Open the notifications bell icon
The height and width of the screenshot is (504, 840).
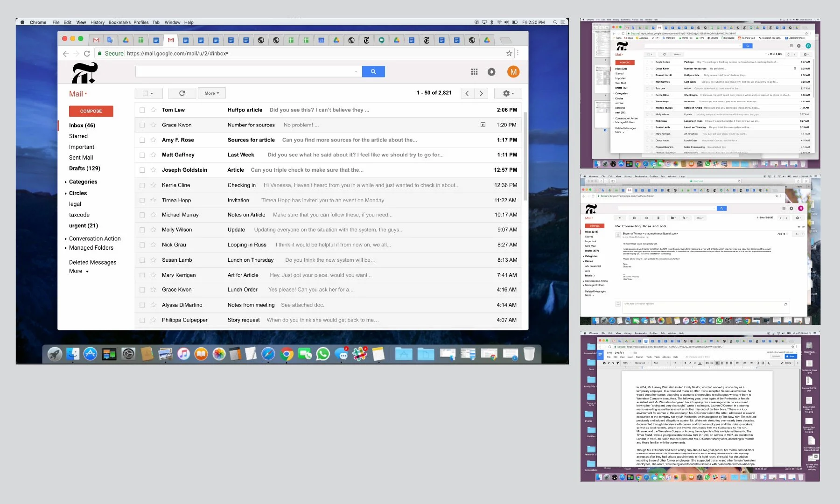click(x=491, y=72)
